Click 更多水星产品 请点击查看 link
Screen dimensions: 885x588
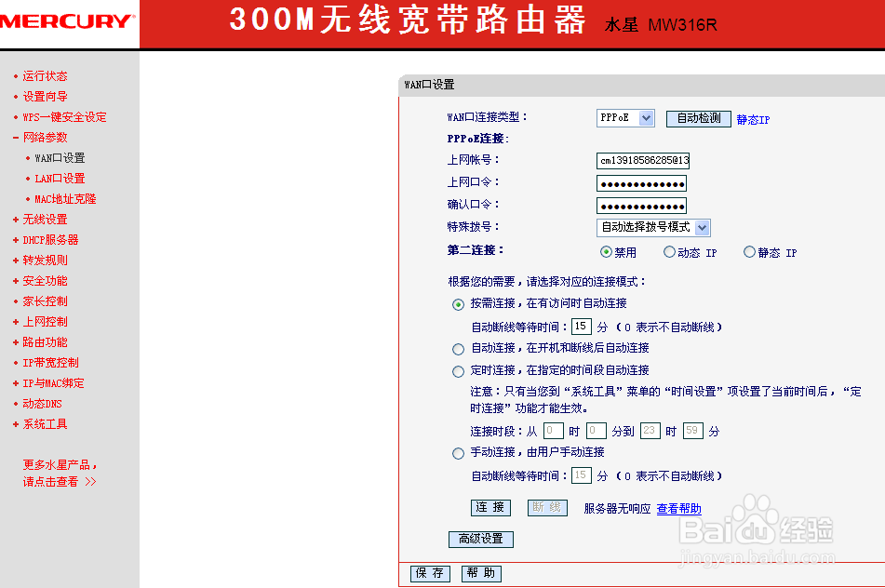pyautogui.click(x=60, y=474)
